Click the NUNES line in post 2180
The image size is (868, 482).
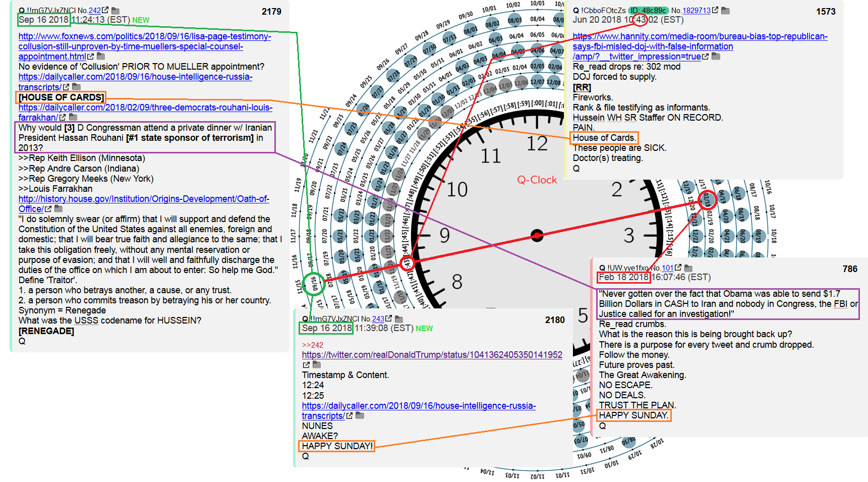coord(317,426)
